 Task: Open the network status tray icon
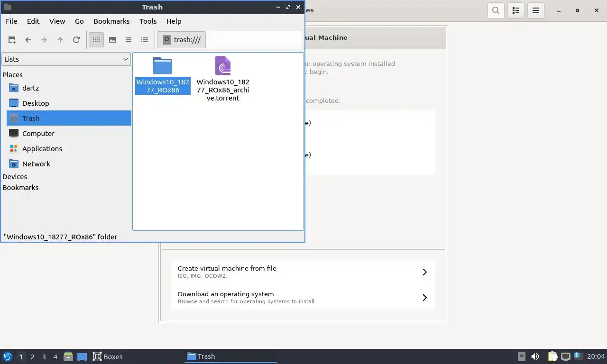pos(566,356)
